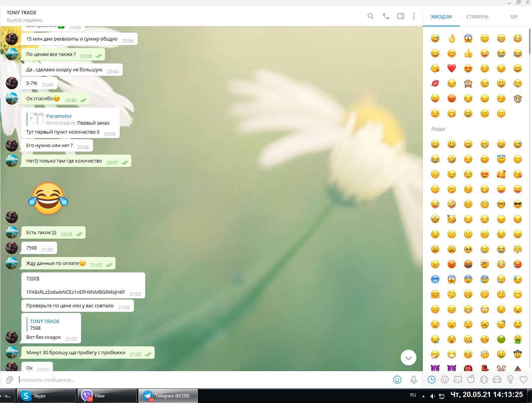The height and width of the screenshot is (403, 532).
Task: Insert the red heart emoji
Action: coord(452,68)
